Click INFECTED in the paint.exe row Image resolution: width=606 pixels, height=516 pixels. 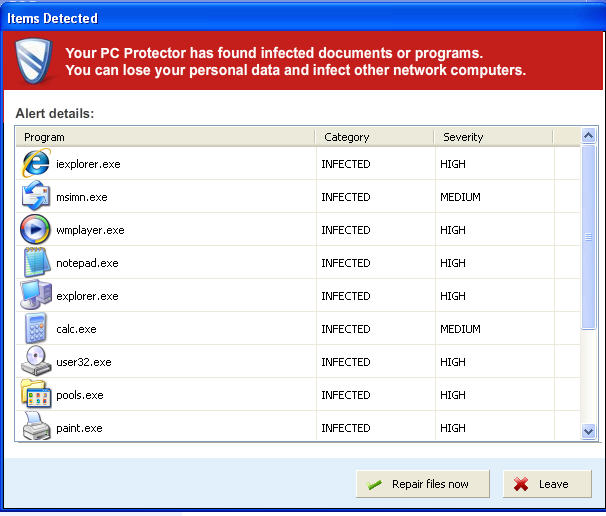346,428
